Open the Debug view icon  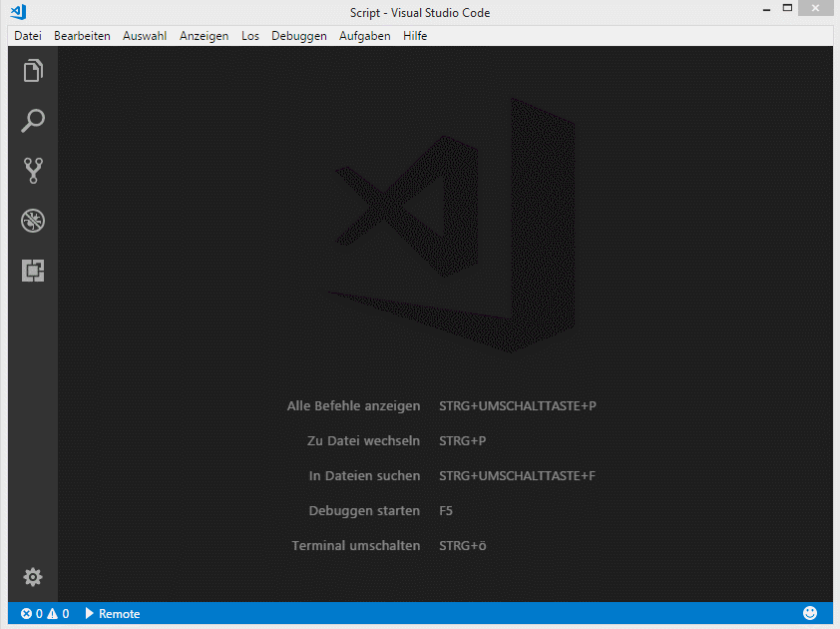[x=33, y=221]
